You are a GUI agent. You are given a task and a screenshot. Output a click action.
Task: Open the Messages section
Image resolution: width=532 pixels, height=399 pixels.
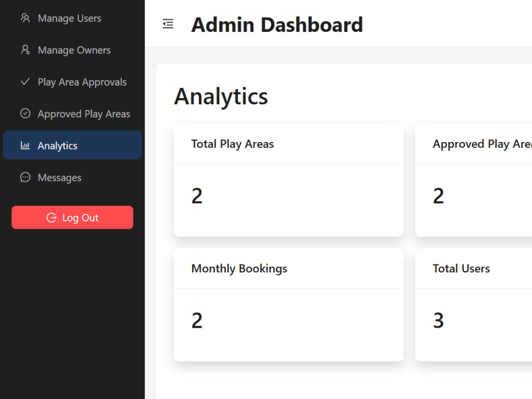pyautogui.click(x=72, y=178)
